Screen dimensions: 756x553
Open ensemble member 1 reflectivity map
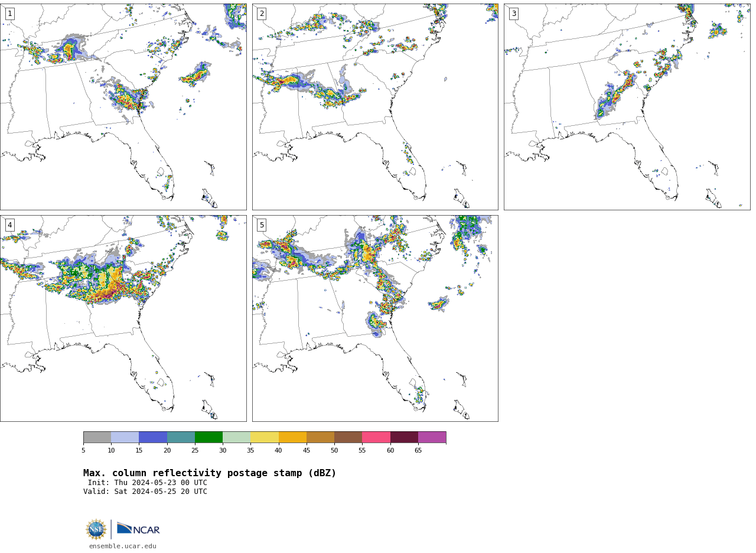[123, 107]
